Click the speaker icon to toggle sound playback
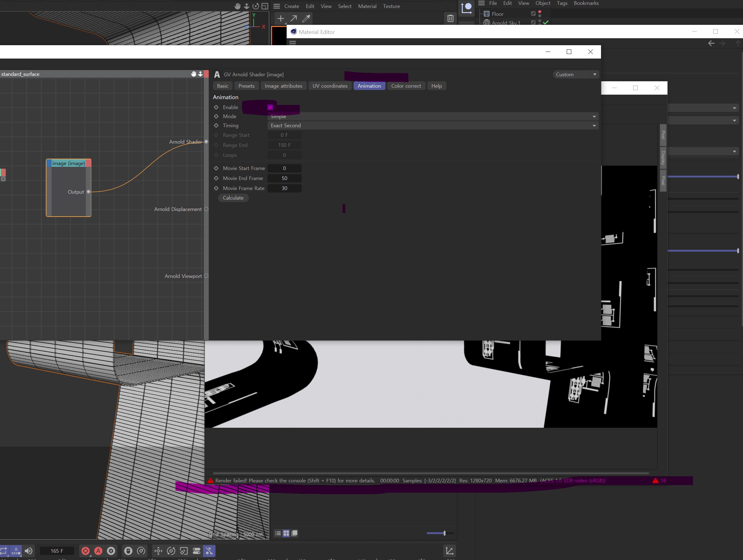The width and height of the screenshot is (743, 560). (29, 551)
